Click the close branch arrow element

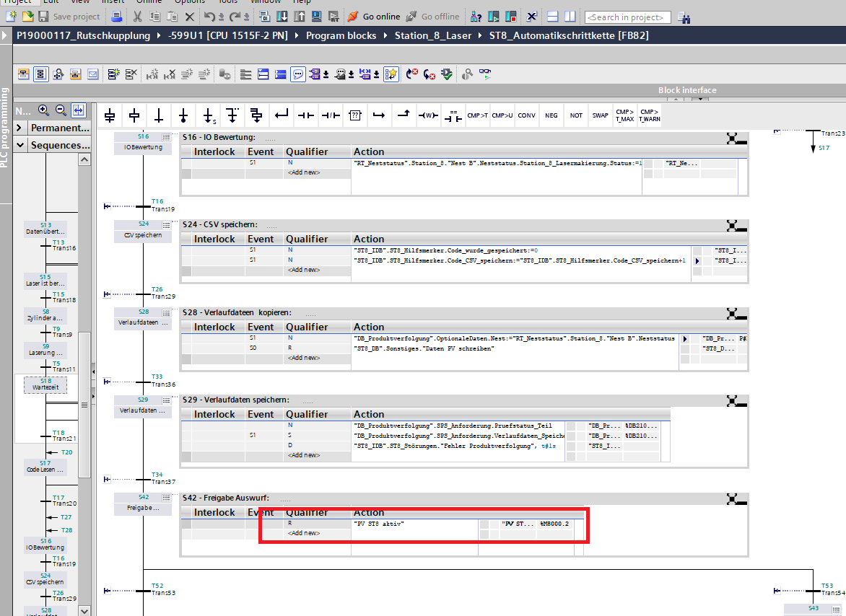point(281,115)
